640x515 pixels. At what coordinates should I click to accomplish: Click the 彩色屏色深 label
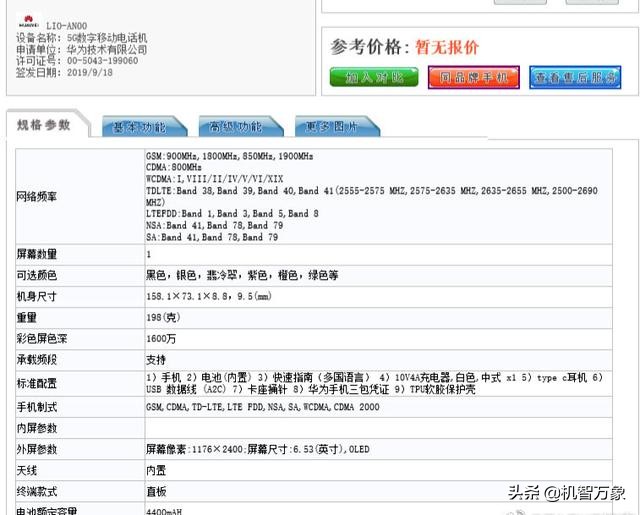[x=42, y=339]
